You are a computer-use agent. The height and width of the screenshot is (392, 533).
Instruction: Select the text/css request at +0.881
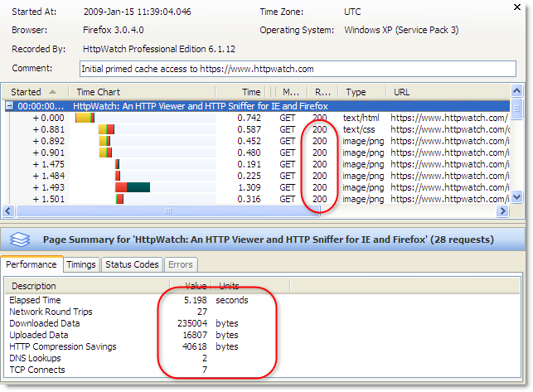click(x=257, y=129)
